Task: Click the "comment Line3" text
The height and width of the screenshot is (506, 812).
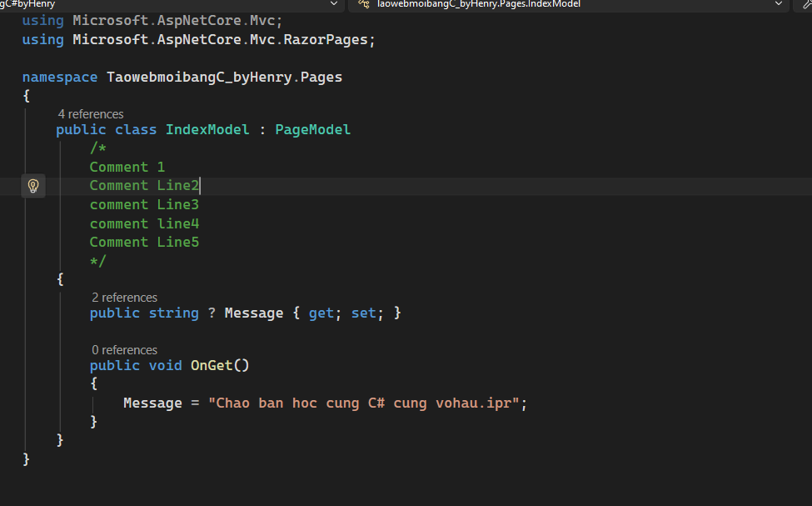Action: coord(144,204)
